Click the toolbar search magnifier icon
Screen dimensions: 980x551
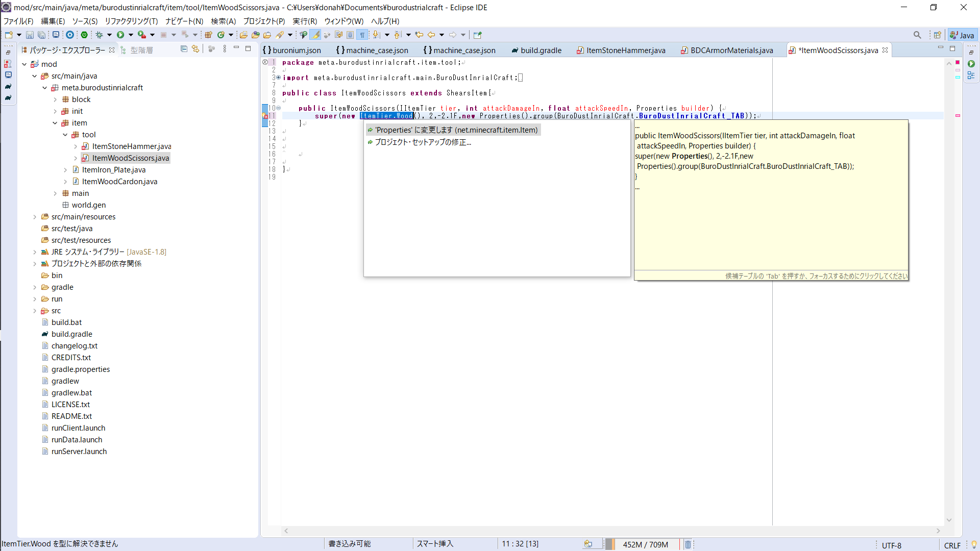(x=917, y=35)
